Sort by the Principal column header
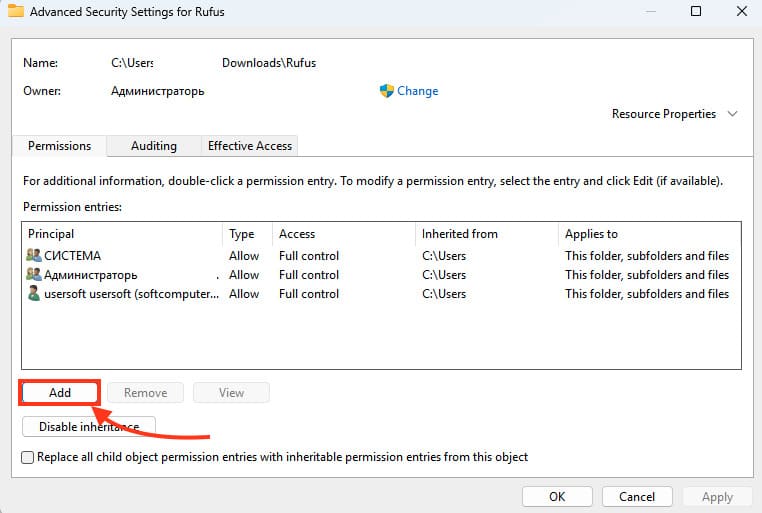 [120, 234]
